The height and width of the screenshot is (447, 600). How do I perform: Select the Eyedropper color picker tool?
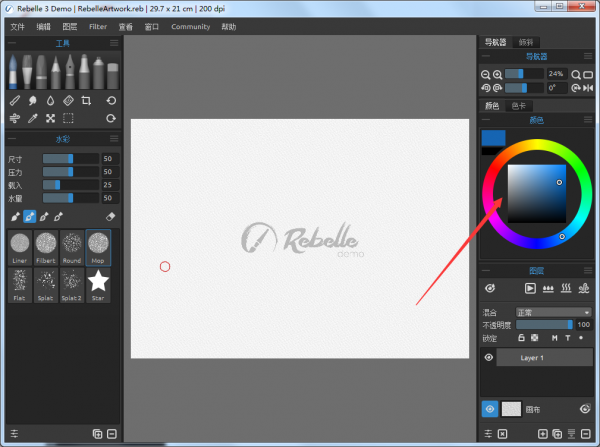coord(33,118)
